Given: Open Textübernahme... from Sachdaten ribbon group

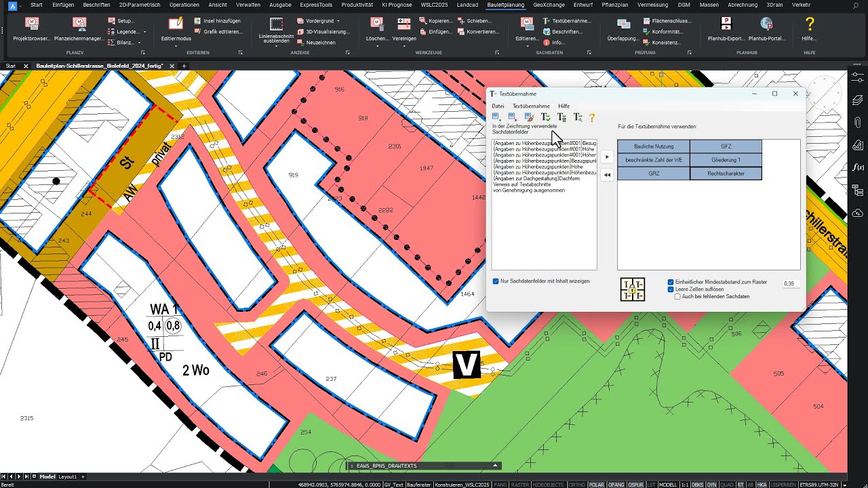Looking at the screenshot, I should click(x=567, y=21).
